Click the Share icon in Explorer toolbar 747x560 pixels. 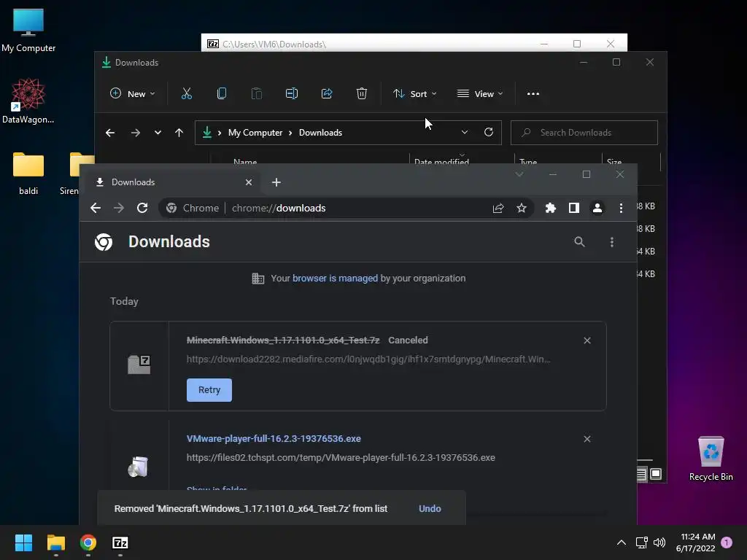(x=327, y=94)
